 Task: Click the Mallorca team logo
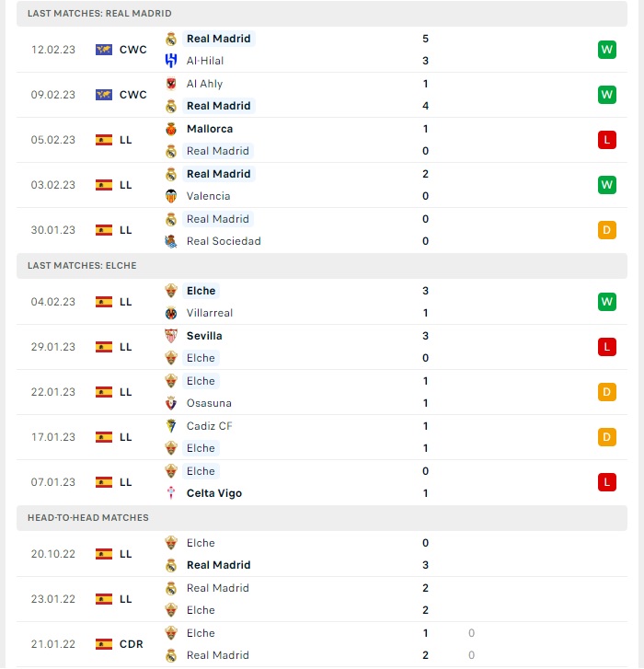pyautogui.click(x=171, y=129)
